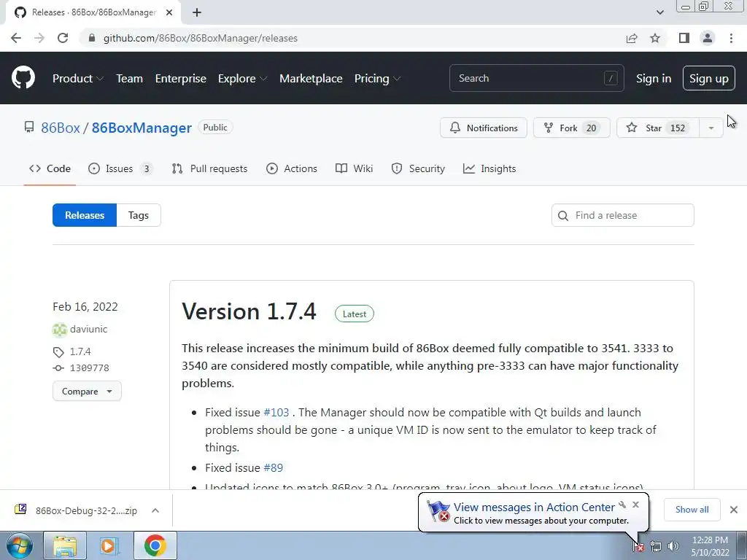Screen dimensions: 747x560
Task: Expand the Pricing menu
Action: (x=377, y=79)
